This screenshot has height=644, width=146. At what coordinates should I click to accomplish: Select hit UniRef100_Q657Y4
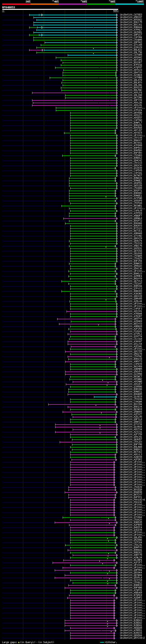pyautogui.click(x=131, y=319)
